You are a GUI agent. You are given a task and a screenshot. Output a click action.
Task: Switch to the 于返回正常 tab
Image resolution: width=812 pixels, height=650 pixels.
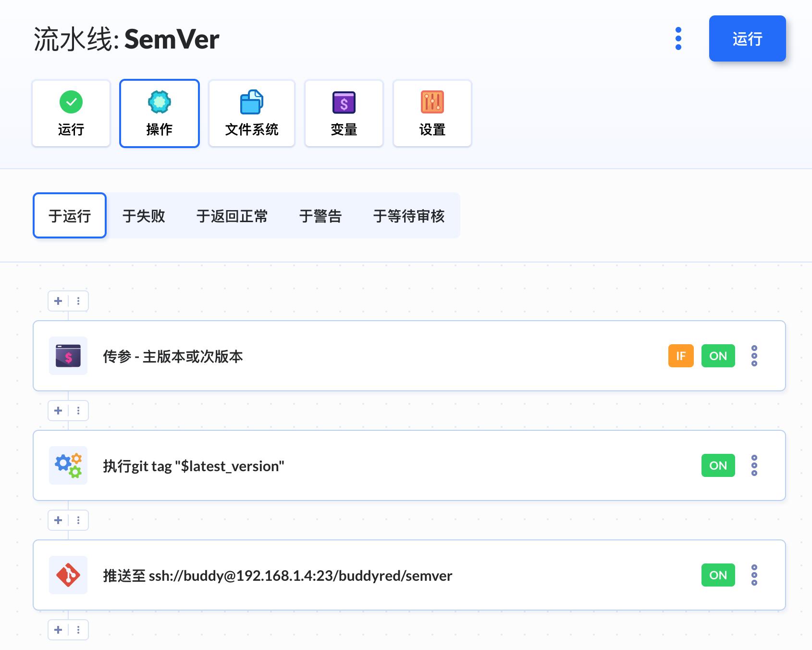[232, 215]
